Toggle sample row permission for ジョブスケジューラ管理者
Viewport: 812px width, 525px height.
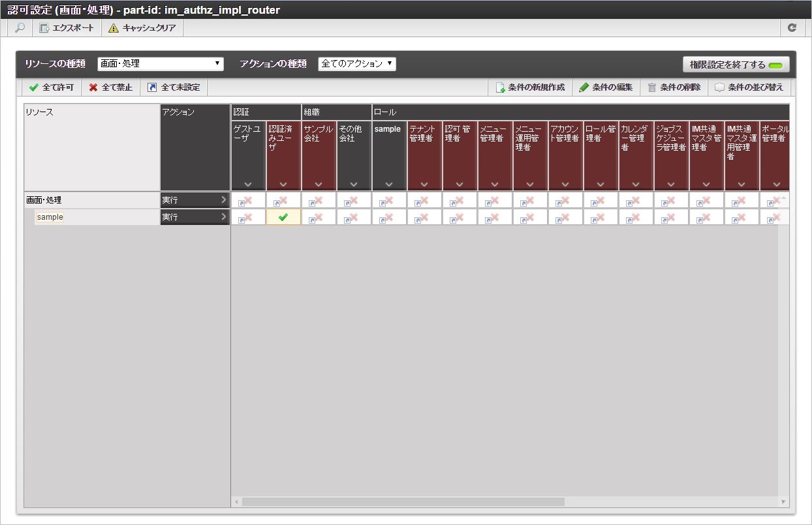tap(671, 217)
